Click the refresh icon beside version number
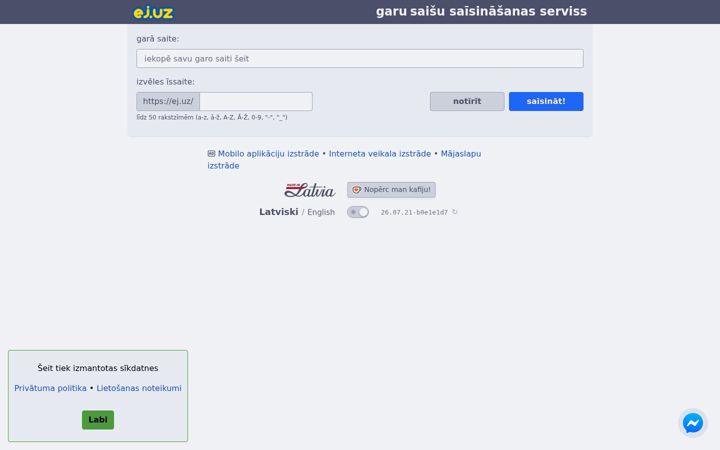Screen dimensions: 720x450 [x=455, y=212]
